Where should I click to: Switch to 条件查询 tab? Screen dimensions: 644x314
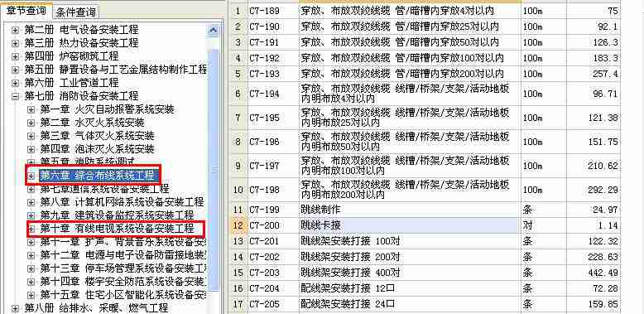(x=75, y=11)
